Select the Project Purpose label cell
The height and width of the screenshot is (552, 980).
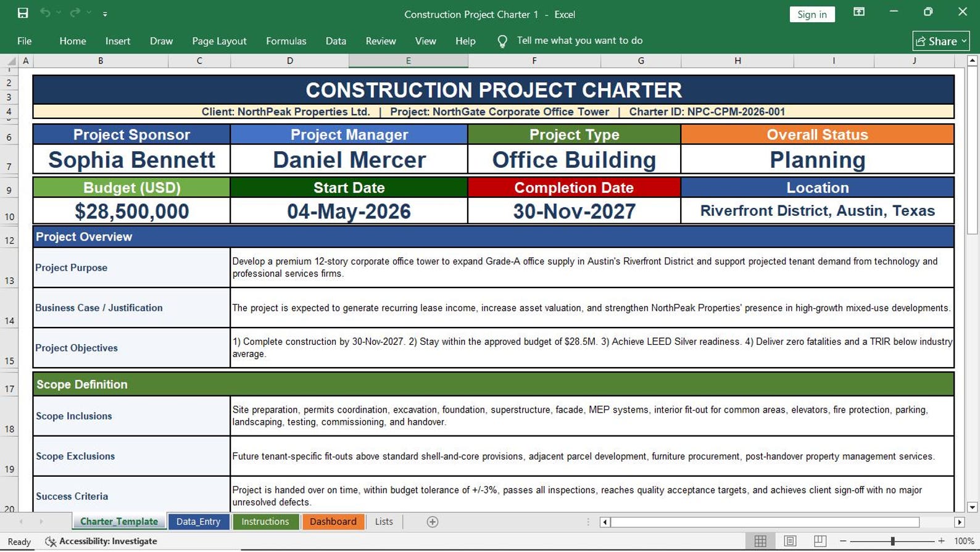click(x=131, y=268)
